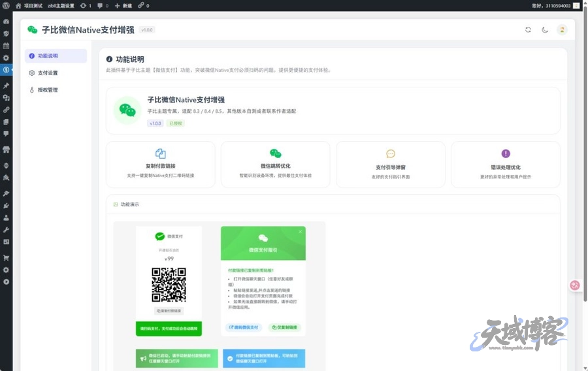Image resolution: width=588 pixels, height=371 pixels.
Task: Close the 微信支付指引 demo popup
Action: coord(301,232)
